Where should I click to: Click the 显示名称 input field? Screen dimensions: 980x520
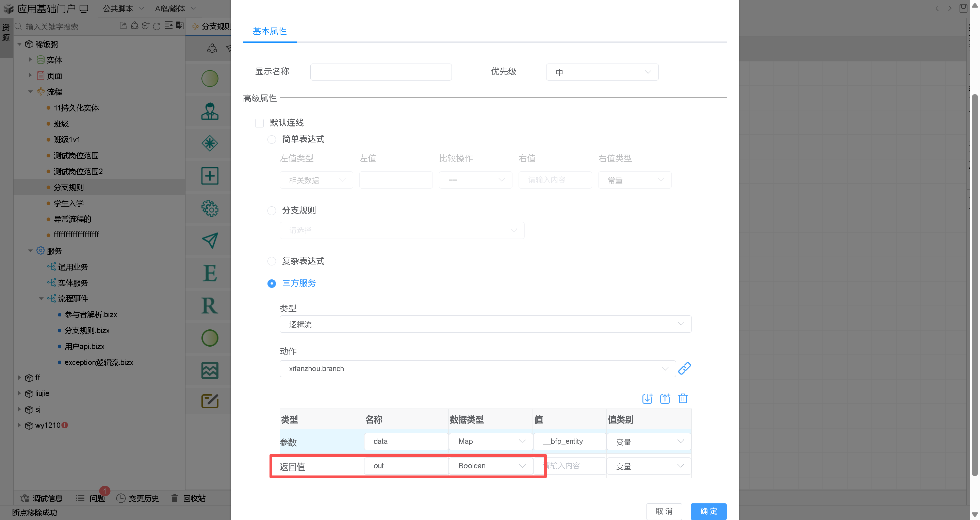click(381, 72)
